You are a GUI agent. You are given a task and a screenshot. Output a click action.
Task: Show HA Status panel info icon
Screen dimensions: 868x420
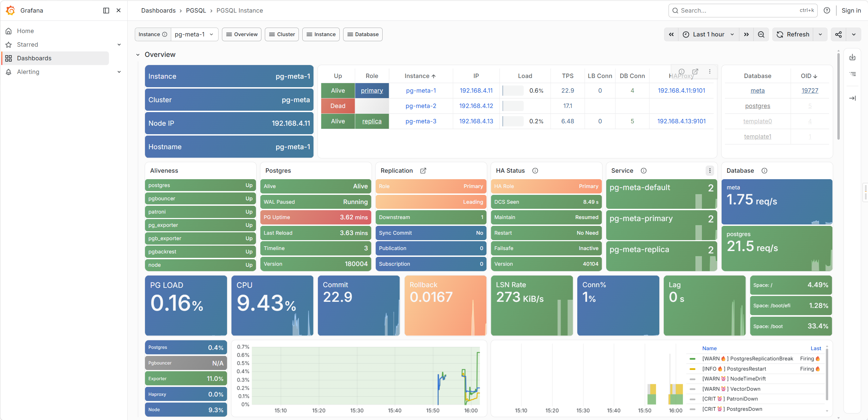(x=535, y=171)
